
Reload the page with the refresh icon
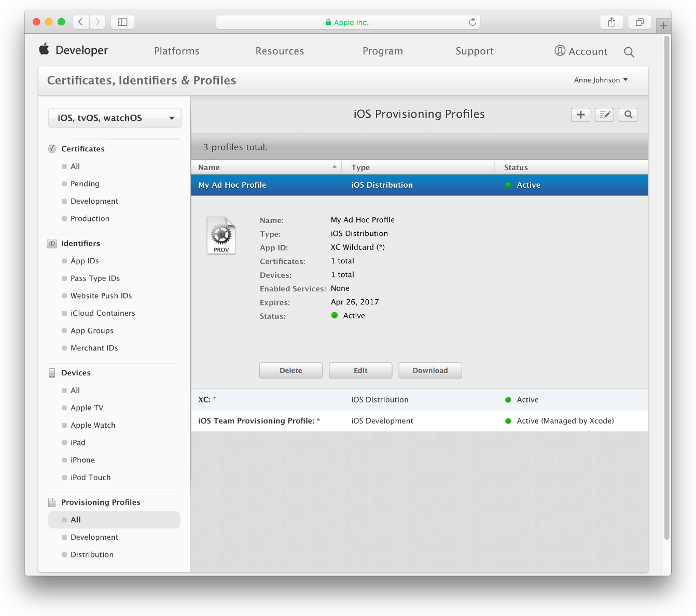pos(472,22)
